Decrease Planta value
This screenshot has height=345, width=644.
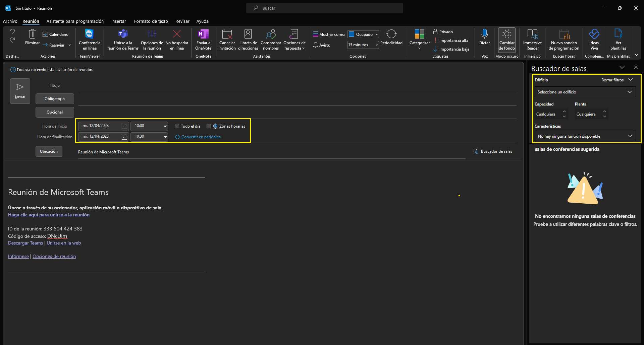(x=604, y=117)
